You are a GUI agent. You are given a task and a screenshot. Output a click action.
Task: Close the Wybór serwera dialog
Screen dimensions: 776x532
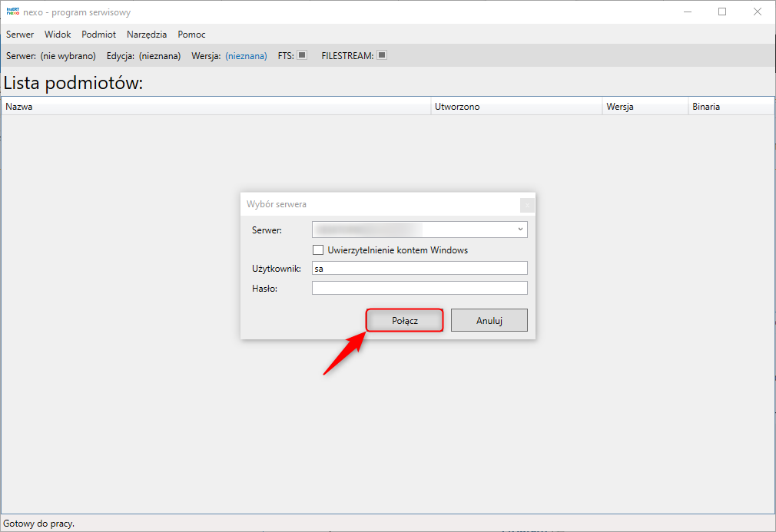click(x=527, y=205)
